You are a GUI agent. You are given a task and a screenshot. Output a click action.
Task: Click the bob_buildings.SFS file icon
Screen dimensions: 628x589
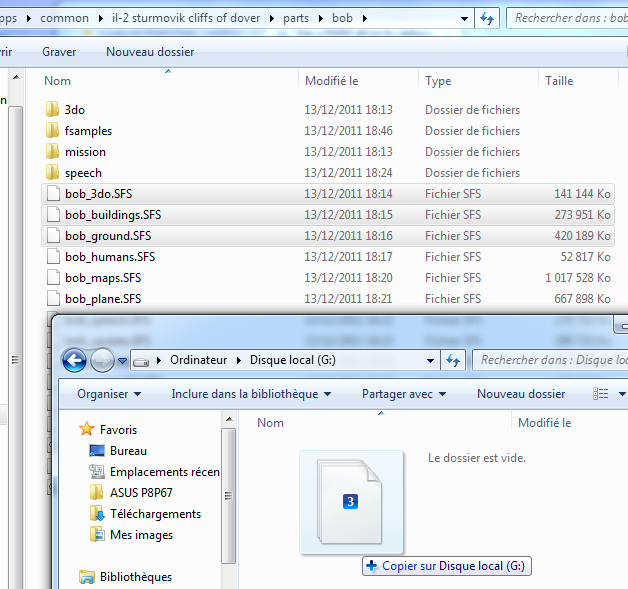pos(53,215)
